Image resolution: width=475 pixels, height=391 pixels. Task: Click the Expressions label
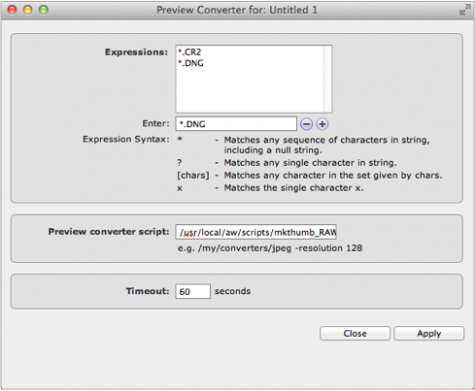[x=136, y=52]
